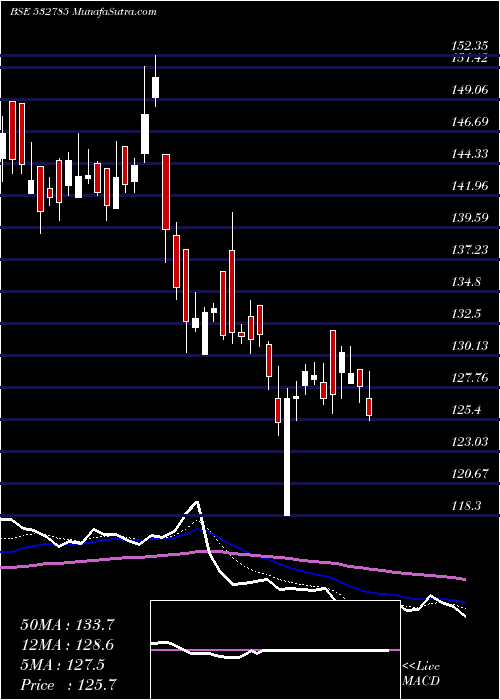Click the BSE 532785 MunafaSutra.com title text
Viewport: 500px width, 700px height.
point(83,12)
